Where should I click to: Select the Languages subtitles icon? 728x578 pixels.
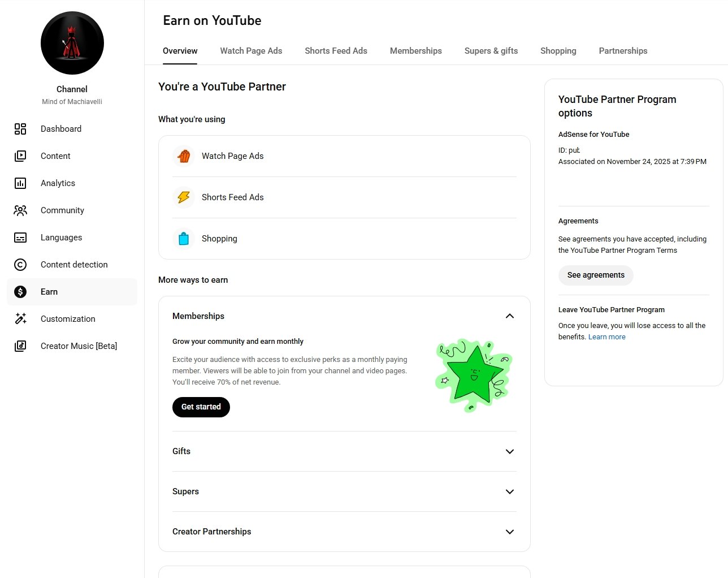point(20,238)
